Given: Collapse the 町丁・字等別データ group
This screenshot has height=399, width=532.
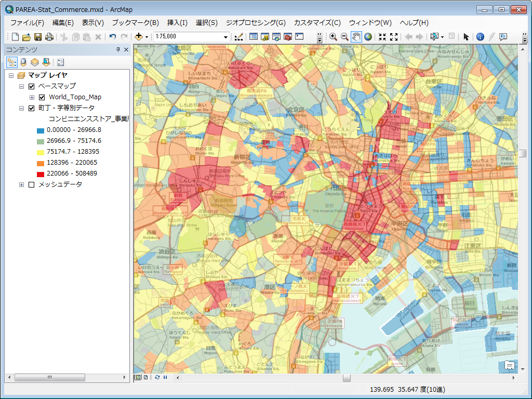Looking at the screenshot, I should point(21,108).
